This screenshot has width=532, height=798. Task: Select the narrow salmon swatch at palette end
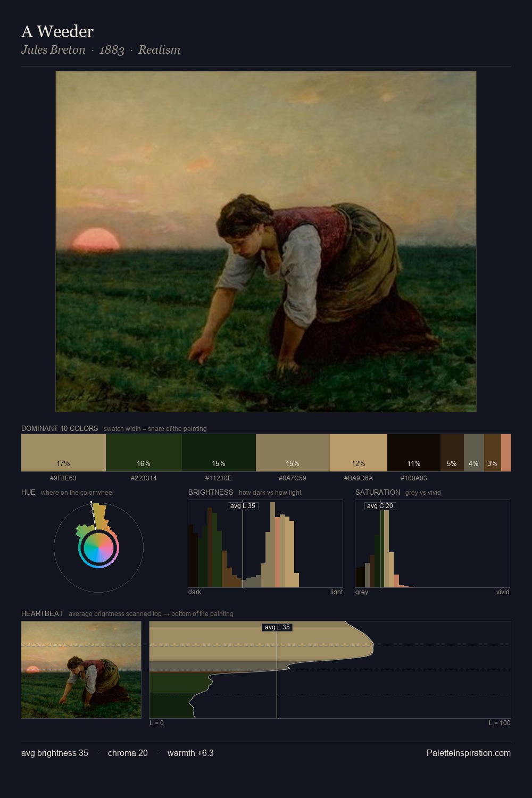pyautogui.click(x=506, y=453)
